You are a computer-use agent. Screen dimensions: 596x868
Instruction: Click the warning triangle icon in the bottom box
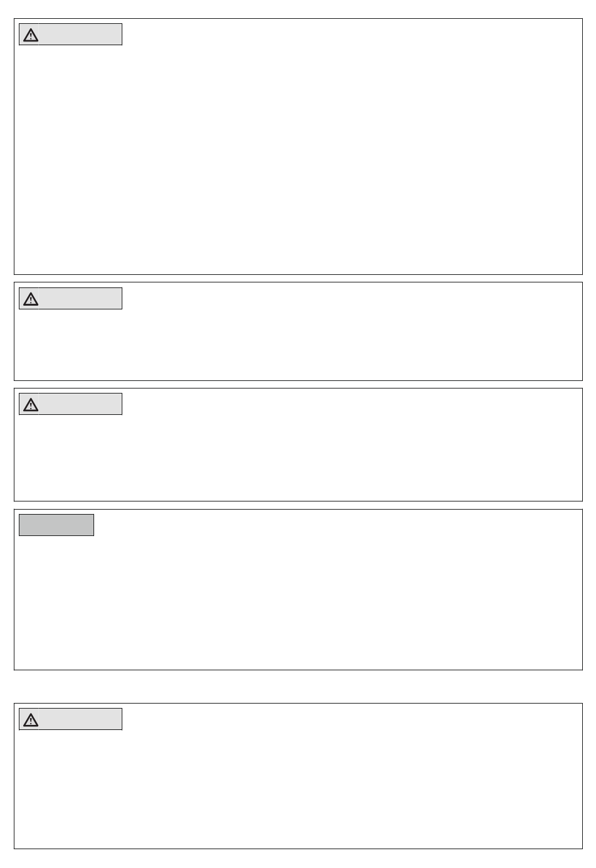[30, 720]
